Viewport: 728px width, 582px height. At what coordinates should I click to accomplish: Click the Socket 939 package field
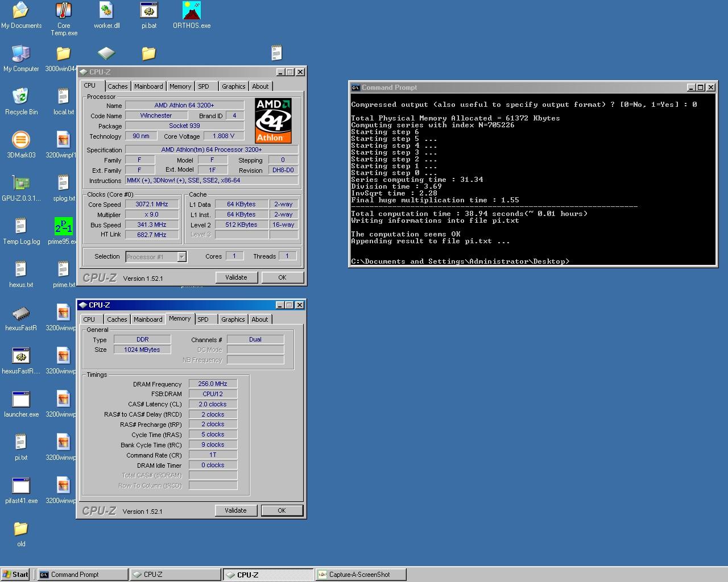click(184, 126)
